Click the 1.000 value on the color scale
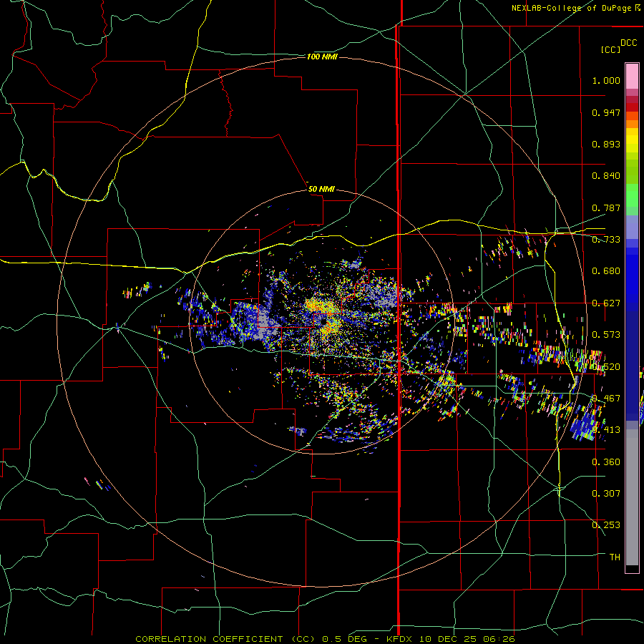644x644 pixels. pos(606,80)
